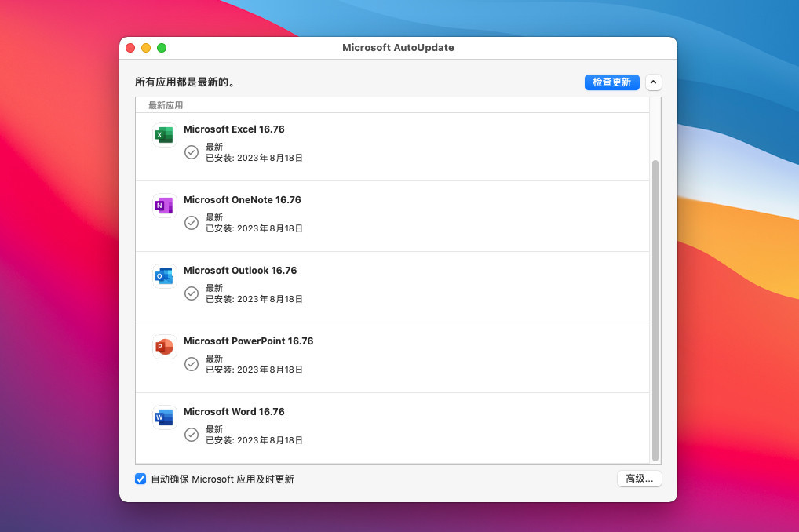Screen dimensions: 799x532
Task: Click the installed date text under Word
Action: [x=254, y=440]
